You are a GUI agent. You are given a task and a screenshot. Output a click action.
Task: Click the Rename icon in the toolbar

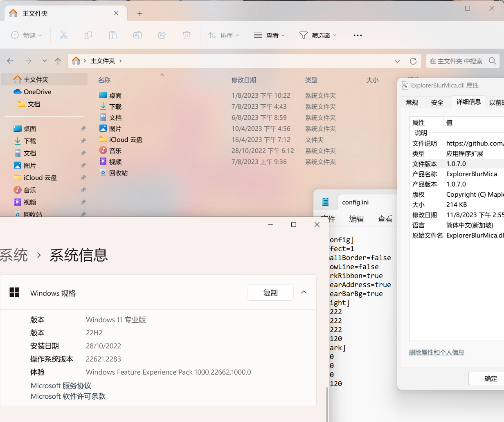tap(137, 35)
